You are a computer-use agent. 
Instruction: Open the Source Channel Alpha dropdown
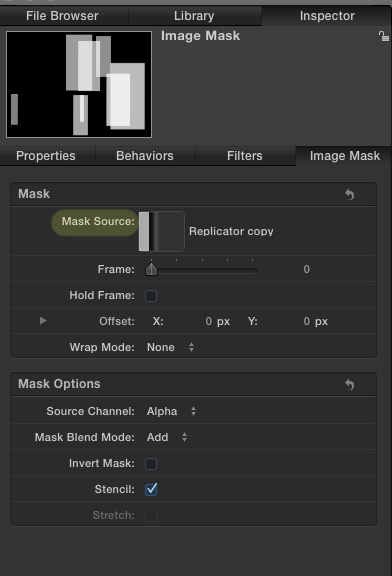click(x=172, y=411)
